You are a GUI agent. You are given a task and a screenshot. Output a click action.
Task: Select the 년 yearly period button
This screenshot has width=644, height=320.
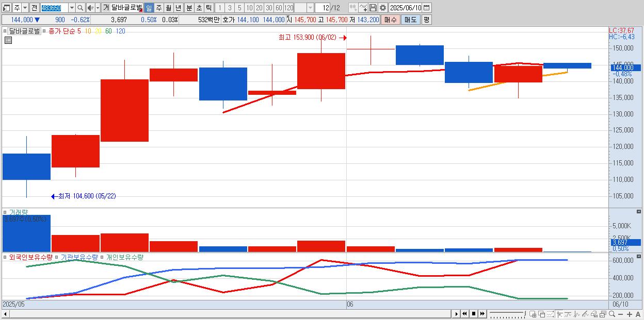(178, 8)
